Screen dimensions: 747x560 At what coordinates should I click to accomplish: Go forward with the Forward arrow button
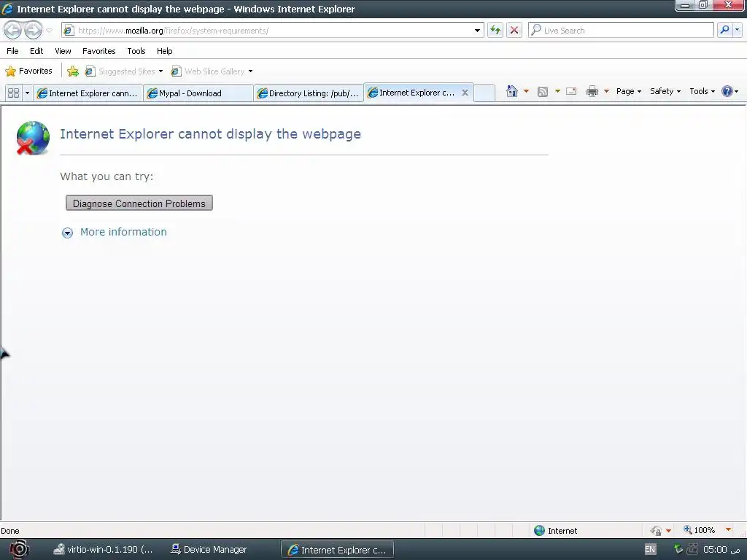pyautogui.click(x=33, y=31)
